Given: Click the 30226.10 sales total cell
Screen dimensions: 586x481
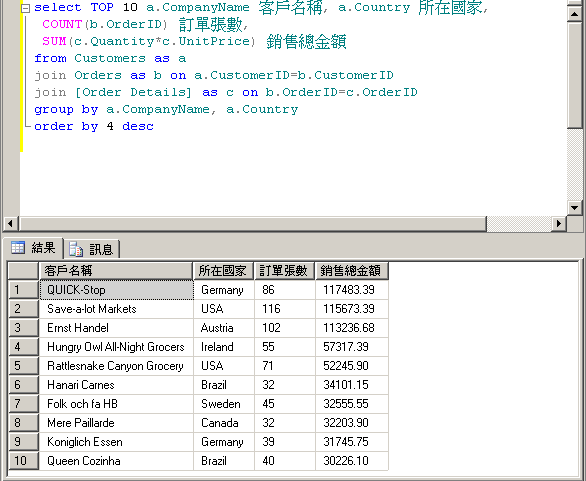Looking at the screenshot, I should (x=352, y=461).
